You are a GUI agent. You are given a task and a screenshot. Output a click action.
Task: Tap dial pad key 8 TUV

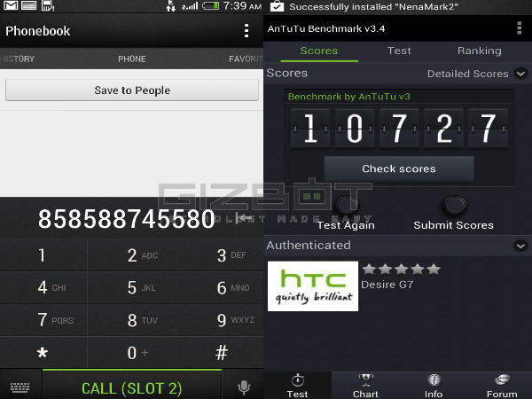coord(132,320)
